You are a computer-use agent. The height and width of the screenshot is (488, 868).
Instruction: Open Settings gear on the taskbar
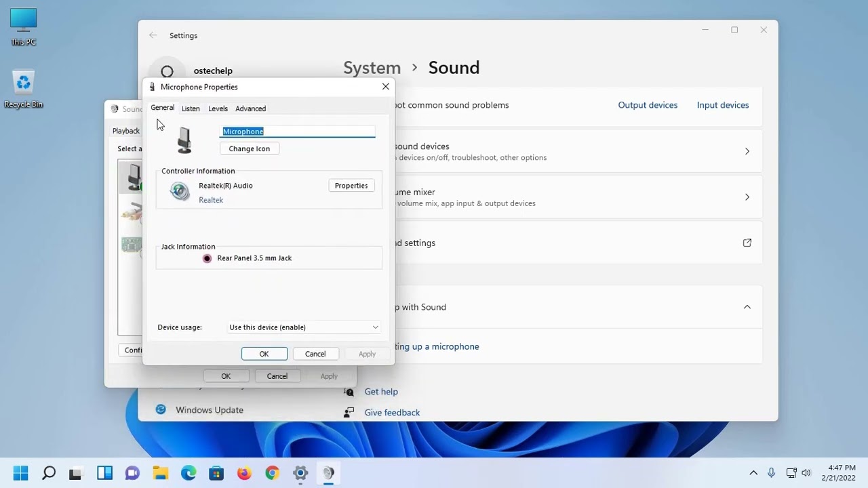300,473
